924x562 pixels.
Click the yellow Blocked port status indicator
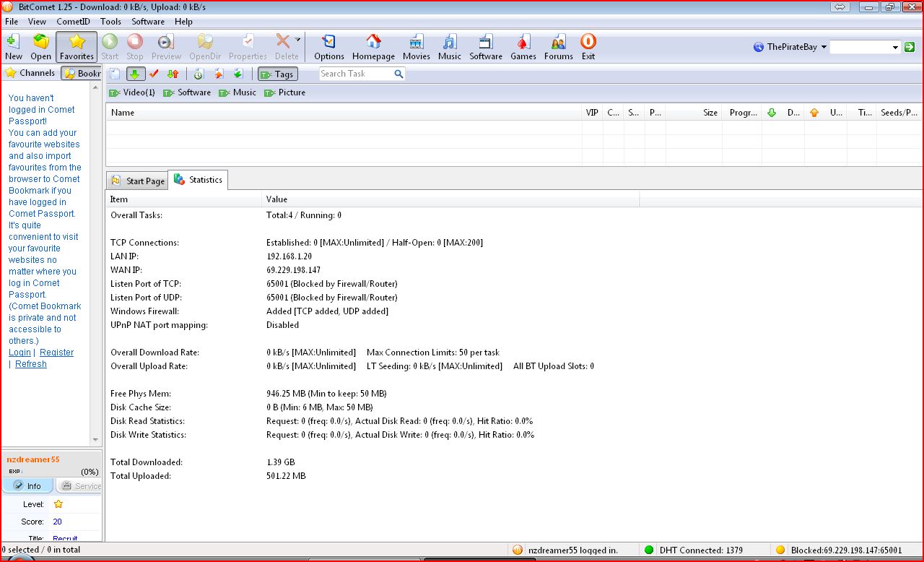point(780,550)
